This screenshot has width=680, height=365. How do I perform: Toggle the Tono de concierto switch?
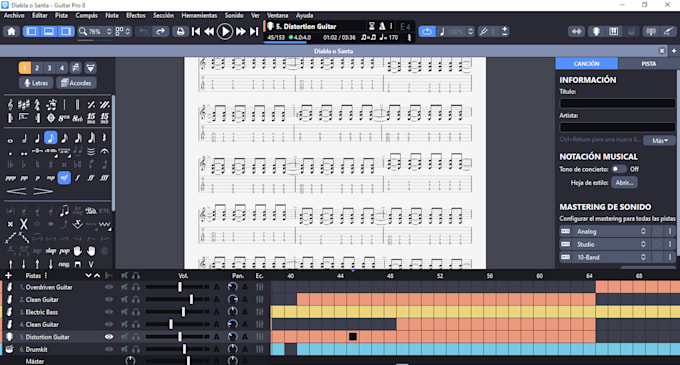pos(619,169)
